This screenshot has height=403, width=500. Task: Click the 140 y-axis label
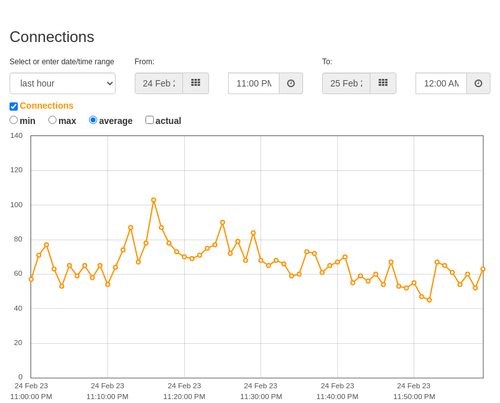[16, 136]
